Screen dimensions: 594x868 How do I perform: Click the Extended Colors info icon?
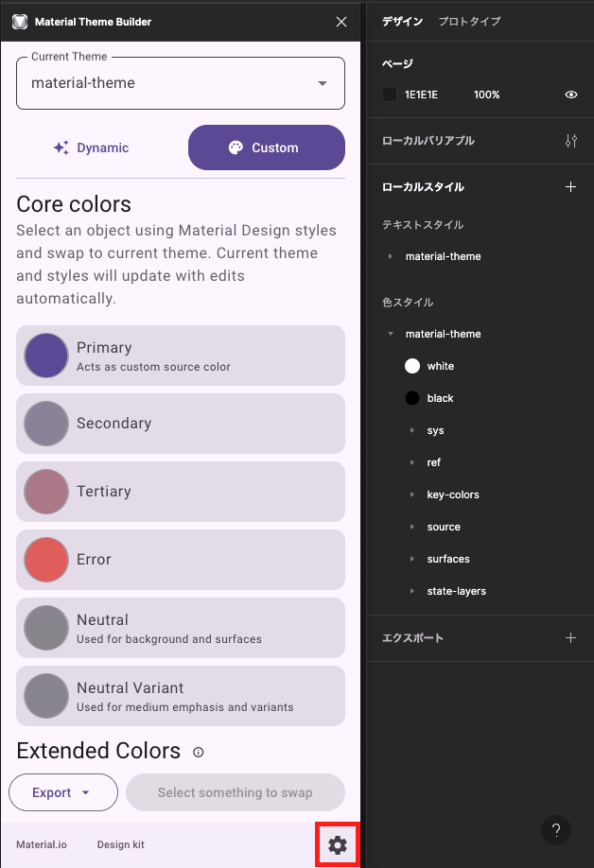point(199,753)
